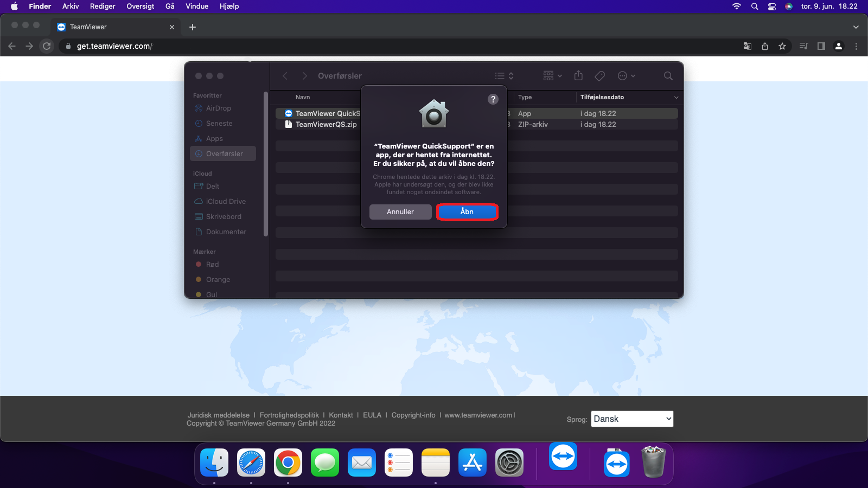Select AirDrop in Finder sidebar
The height and width of the screenshot is (488, 868).
(223, 108)
